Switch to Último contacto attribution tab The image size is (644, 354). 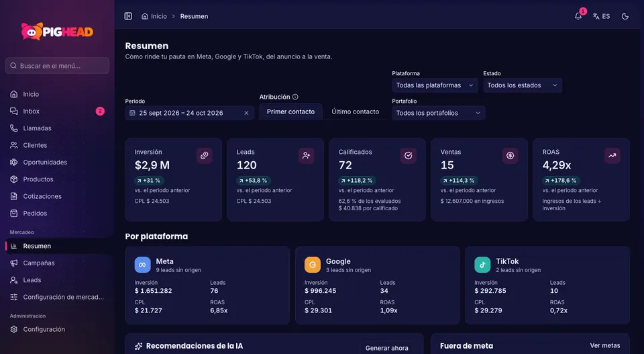tap(356, 112)
